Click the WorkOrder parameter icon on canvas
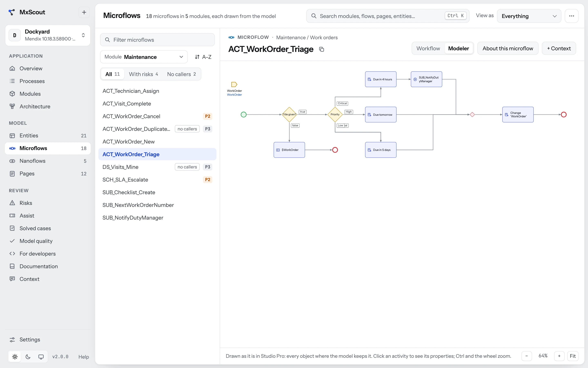The height and width of the screenshot is (368, 588). coord(234,84)
